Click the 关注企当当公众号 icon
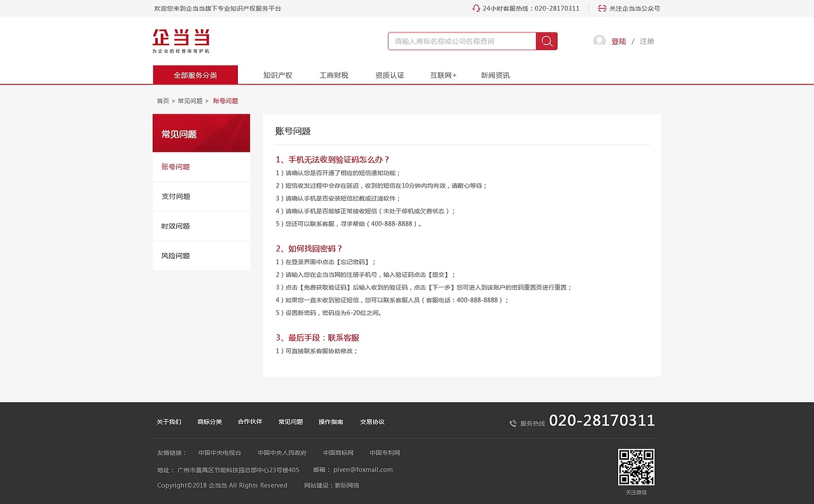Viewport: 814px width, 504px height. click(602, 8)
